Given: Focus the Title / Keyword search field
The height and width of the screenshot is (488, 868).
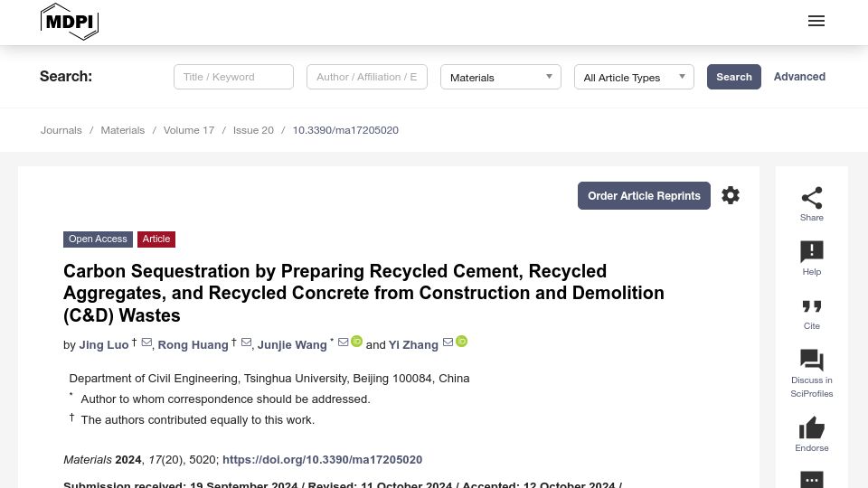Looking at the screenshot, I should point(233,77).
